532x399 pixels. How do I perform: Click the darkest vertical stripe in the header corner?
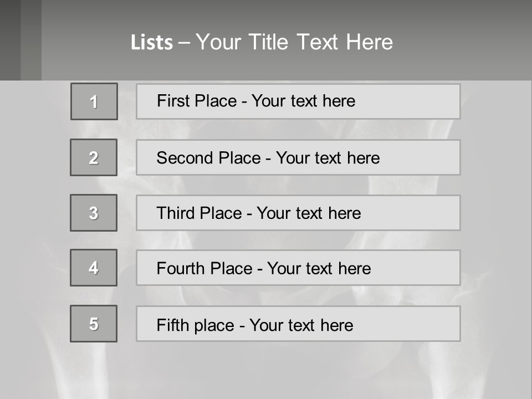(10, 40)
